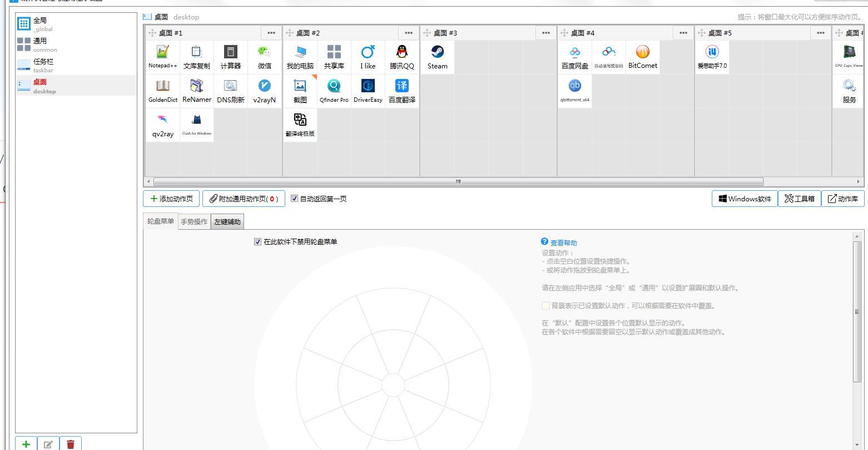
Task: Click the 腾讯QQ icon
Action: point(401,56)
